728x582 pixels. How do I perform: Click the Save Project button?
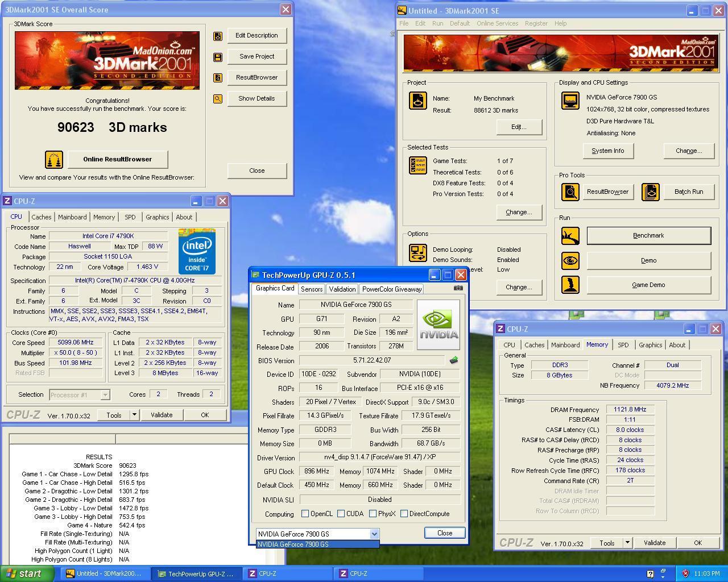pyautogui.click(x=257, y=57)
